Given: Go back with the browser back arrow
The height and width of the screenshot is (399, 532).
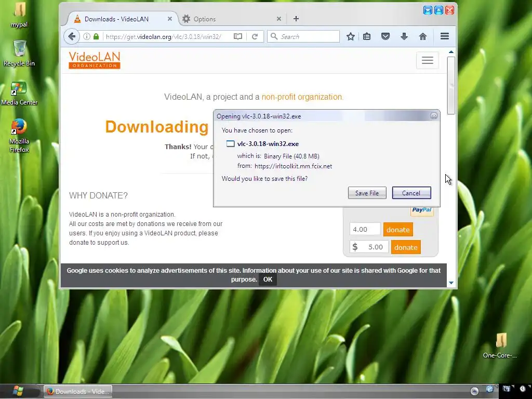Looking at the screenshot, I should (72, 36).
